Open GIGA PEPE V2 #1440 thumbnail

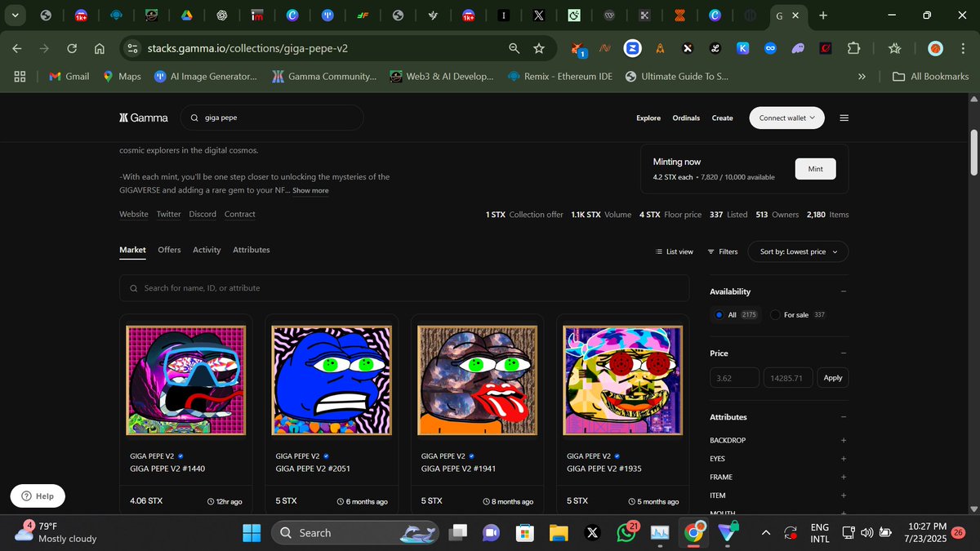point(186,380)
